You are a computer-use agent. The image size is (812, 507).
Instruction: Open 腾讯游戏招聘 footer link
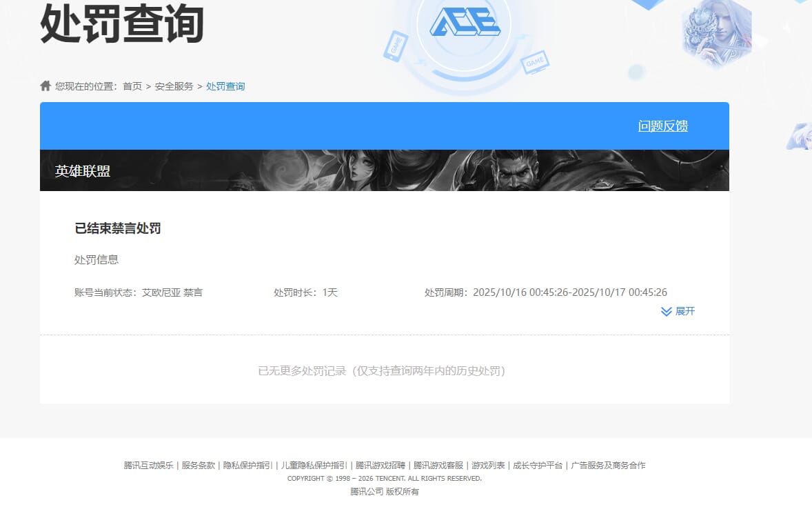click(380, 465)
